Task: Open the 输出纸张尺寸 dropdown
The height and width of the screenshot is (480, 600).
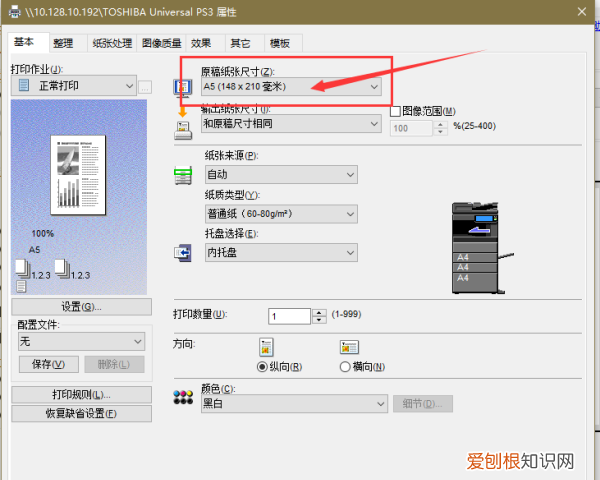Action: coord(291,124)
